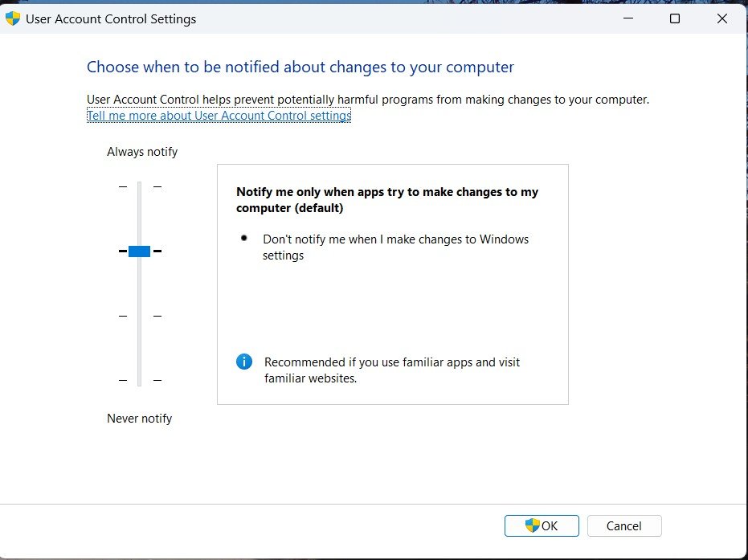The height and width of the screenshot is (560, 748).
Task: Click the 'Never notify' label
Action: (x=139, y=419)
